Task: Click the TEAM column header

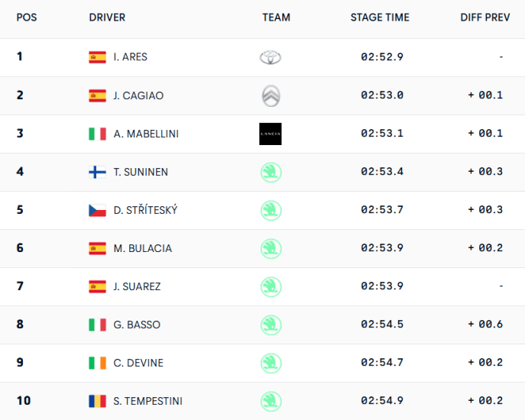Action: tap(276, 18)
